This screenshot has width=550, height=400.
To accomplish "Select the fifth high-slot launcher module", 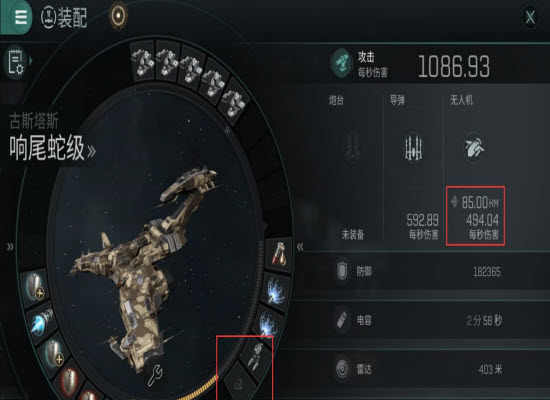I will pos(235,100).
